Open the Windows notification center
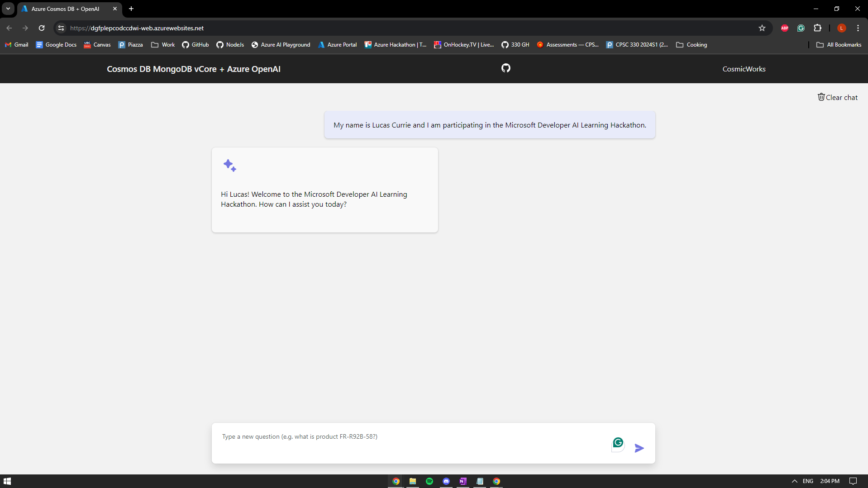Screen dimensions: 868x488 853,481
